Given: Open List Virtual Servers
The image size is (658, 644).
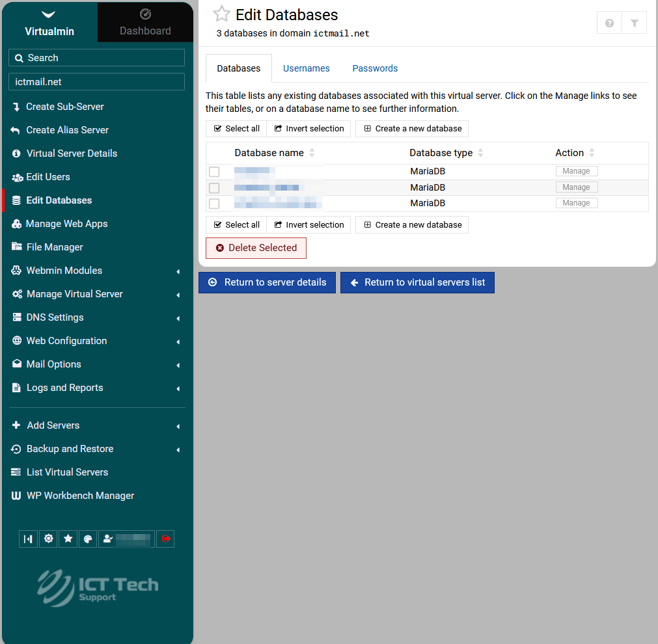Looking at the screenshot, I should point(67,472).
